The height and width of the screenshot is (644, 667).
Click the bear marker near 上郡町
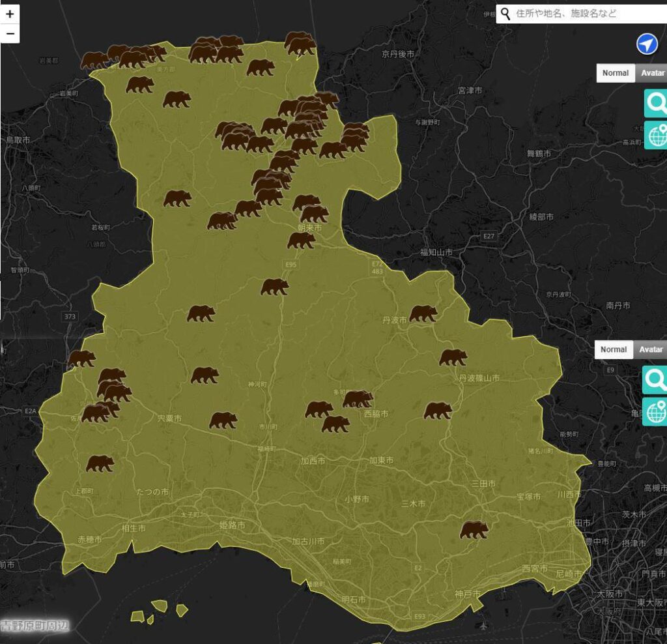click(x=100, y=463)
